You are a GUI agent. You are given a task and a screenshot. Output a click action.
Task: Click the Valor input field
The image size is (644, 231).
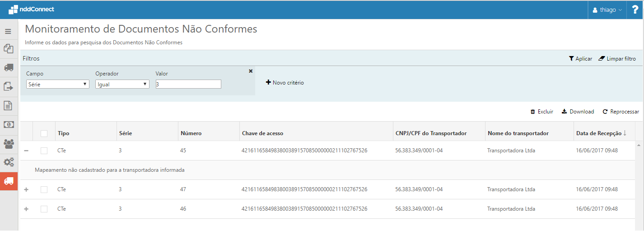(188, 84)
